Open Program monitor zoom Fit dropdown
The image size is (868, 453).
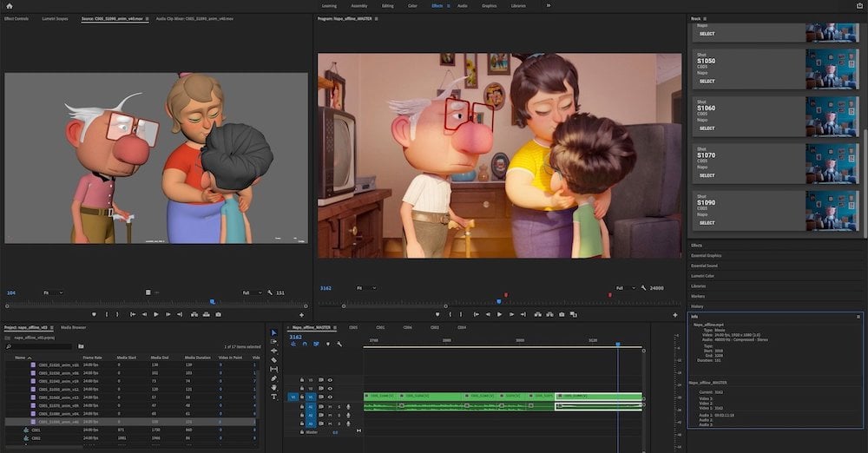pyautogui.click(x=366, y=288)
